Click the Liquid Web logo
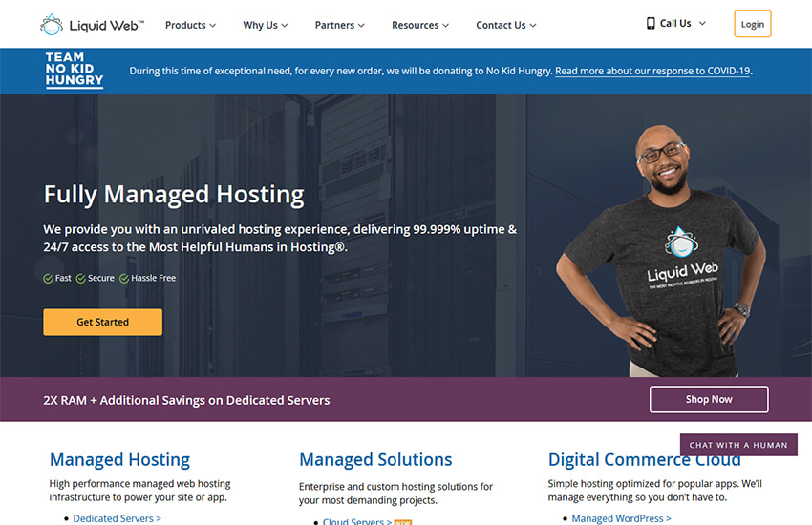Viewport: 812px width, 525px height. (92, 25)
